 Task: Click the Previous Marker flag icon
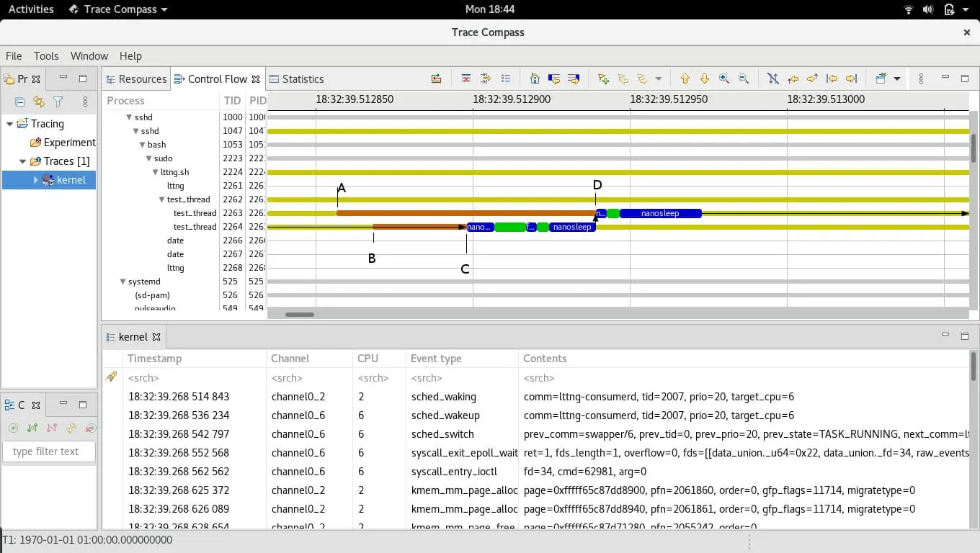click(x=623, y=78)
